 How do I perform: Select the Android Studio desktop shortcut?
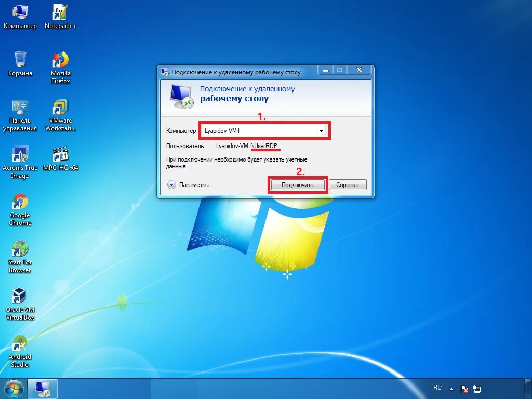[x=20, y=351]
